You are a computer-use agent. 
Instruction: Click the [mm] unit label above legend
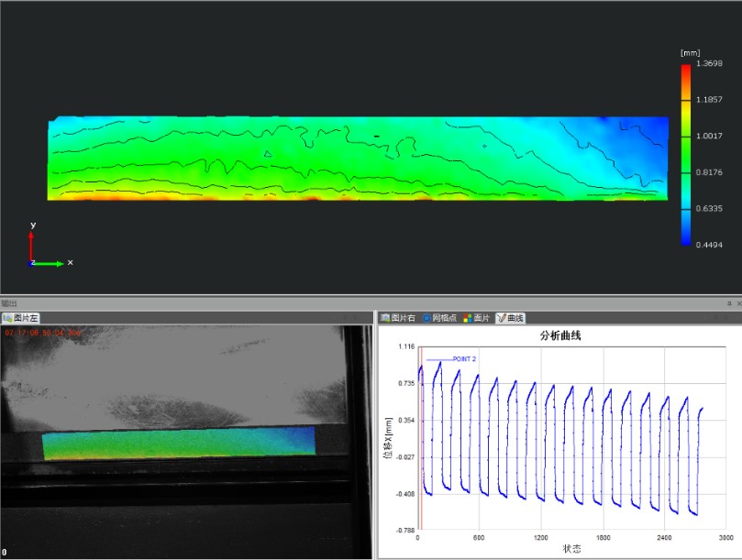(689, 53)
